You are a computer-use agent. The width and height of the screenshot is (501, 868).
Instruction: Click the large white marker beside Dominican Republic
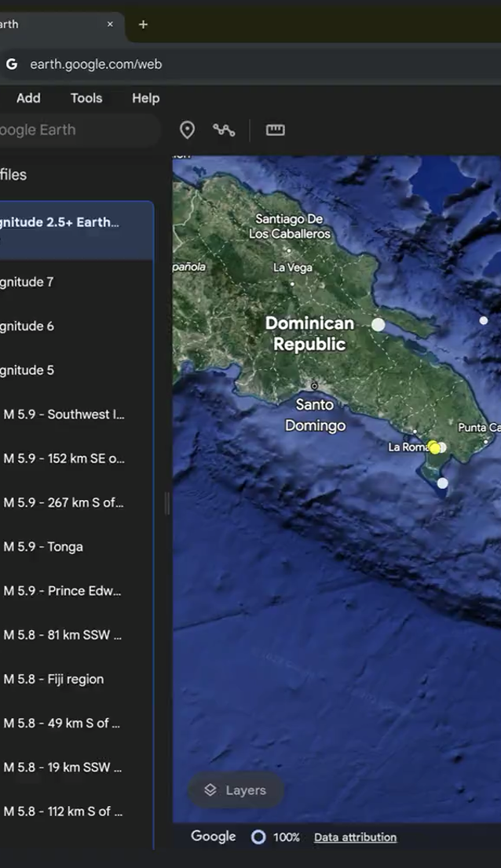tap(378, 324)
